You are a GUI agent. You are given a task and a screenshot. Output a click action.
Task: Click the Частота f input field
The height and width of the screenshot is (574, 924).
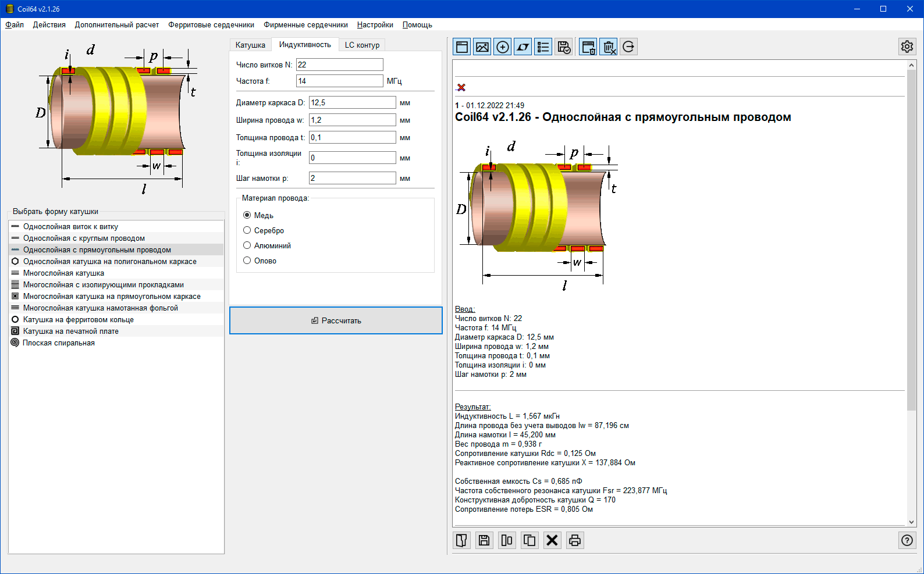click(340, 81)
